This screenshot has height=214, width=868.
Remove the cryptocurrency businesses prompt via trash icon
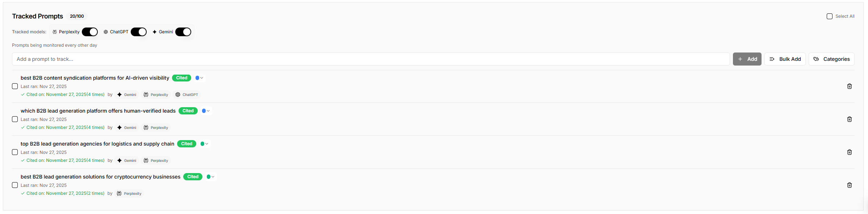click(849, 185)
